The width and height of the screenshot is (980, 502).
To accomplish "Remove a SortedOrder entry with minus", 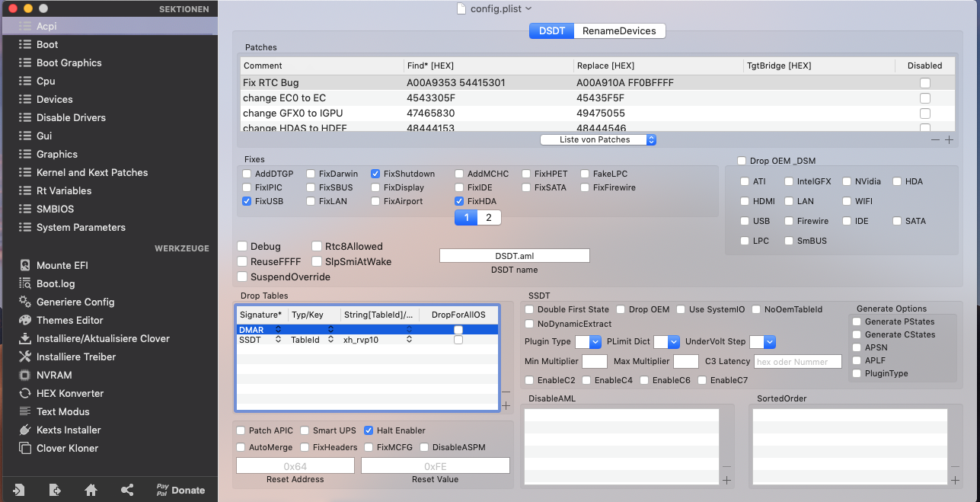I will click(955, 466).
